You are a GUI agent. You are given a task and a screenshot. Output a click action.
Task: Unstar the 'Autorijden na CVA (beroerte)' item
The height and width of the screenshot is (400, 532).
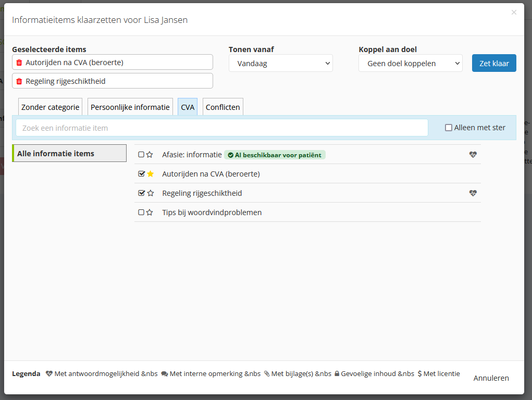click(x=150, y=174)
